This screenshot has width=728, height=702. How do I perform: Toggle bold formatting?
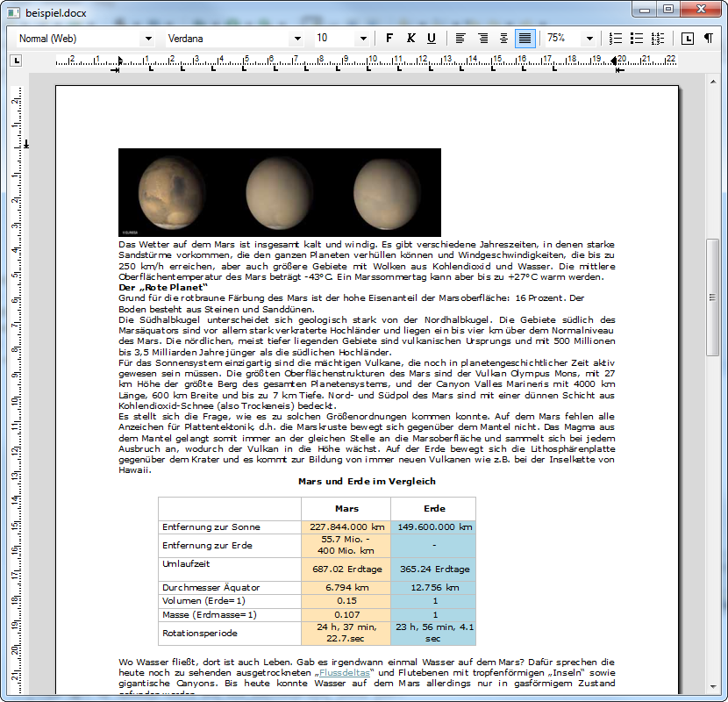389,39
